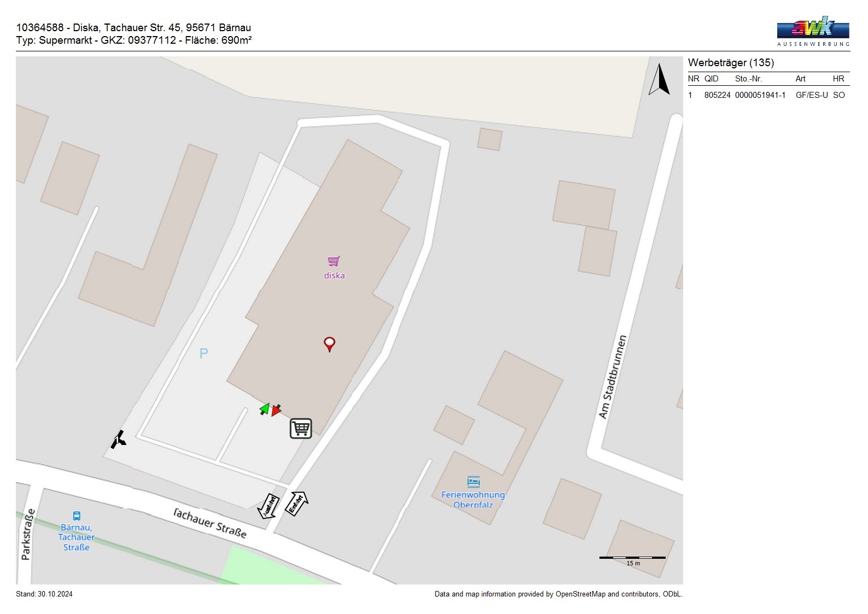Click the red arrow at store entrance
868x614 pixels.
point(276,410)
